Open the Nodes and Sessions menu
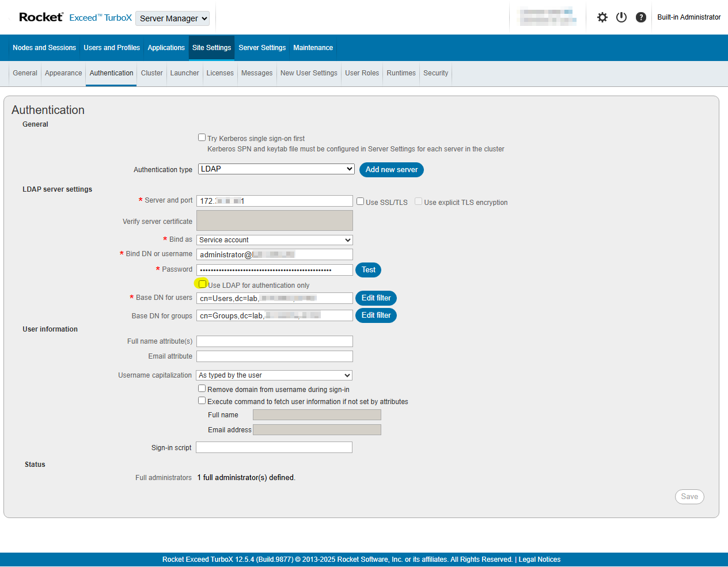 coord(44,48)
